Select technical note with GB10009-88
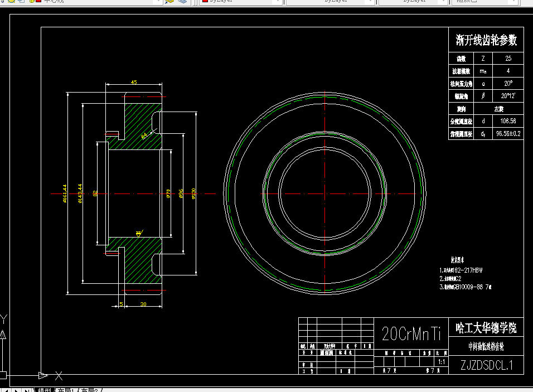The height and width of the screenshot is (392, 533). [x=466, y=287]
